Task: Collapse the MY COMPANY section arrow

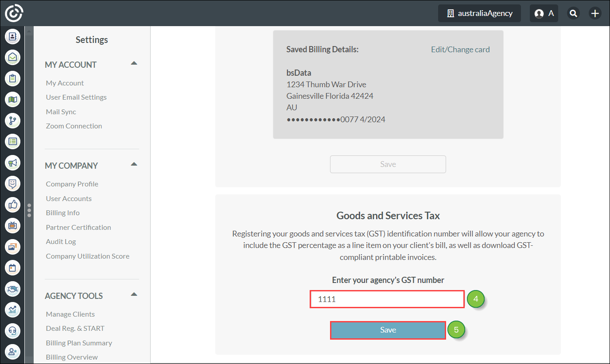Action: 134,164
